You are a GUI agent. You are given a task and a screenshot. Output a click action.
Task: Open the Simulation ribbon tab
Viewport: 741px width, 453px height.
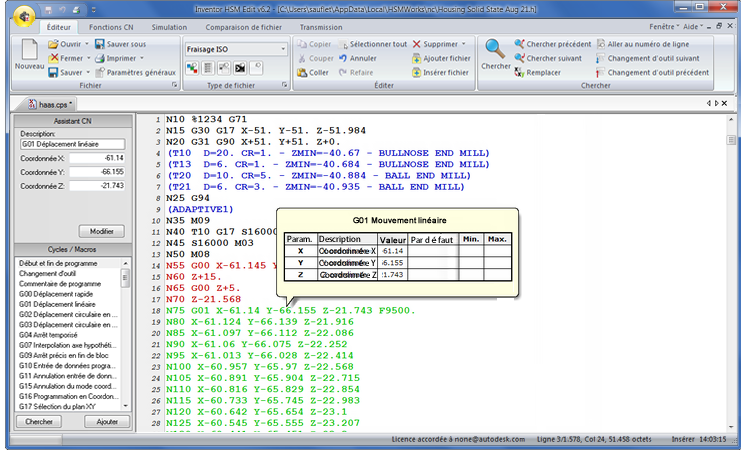pyautogui.click(x=169, y=27)
